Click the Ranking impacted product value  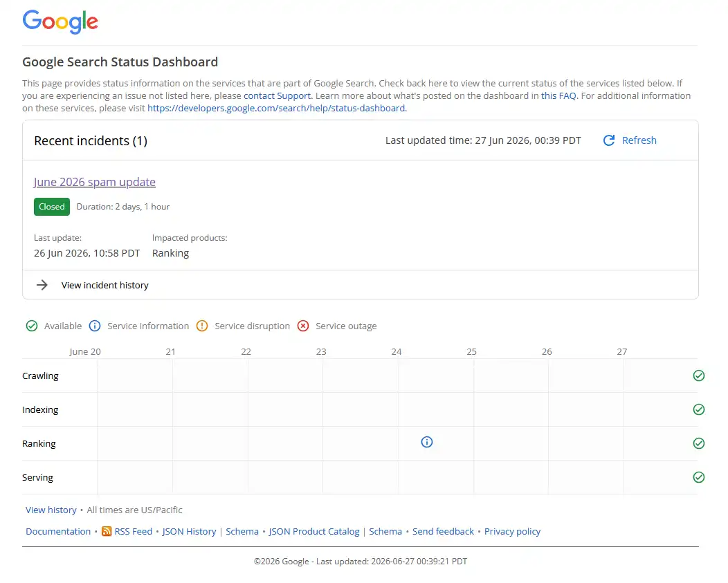coord(170,253)
